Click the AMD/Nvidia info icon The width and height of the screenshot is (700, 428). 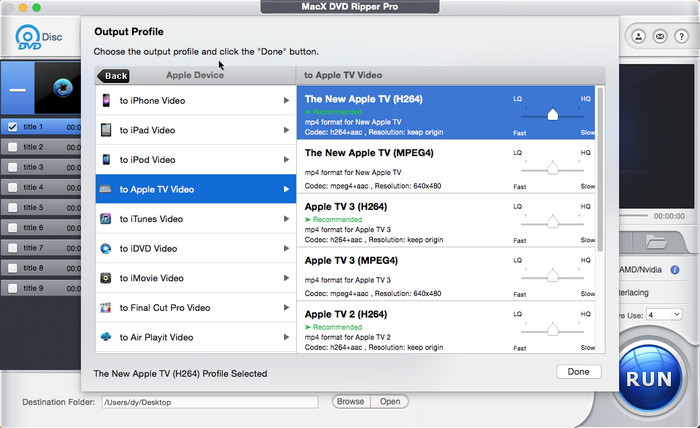coord(675,270)
